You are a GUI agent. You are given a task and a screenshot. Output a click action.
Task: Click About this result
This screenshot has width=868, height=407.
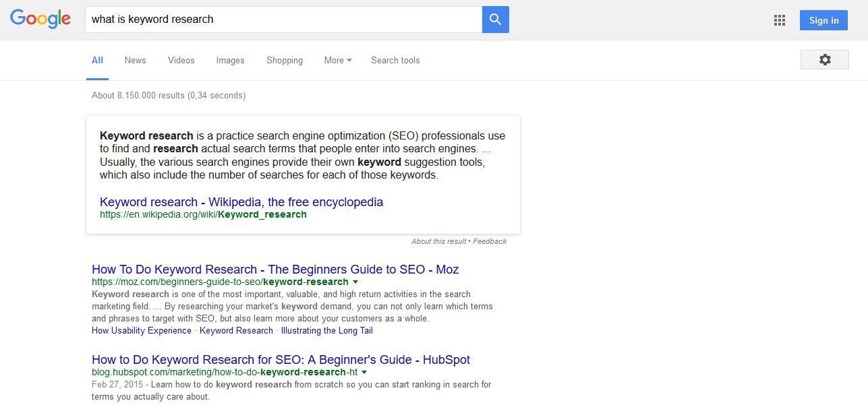439,241
